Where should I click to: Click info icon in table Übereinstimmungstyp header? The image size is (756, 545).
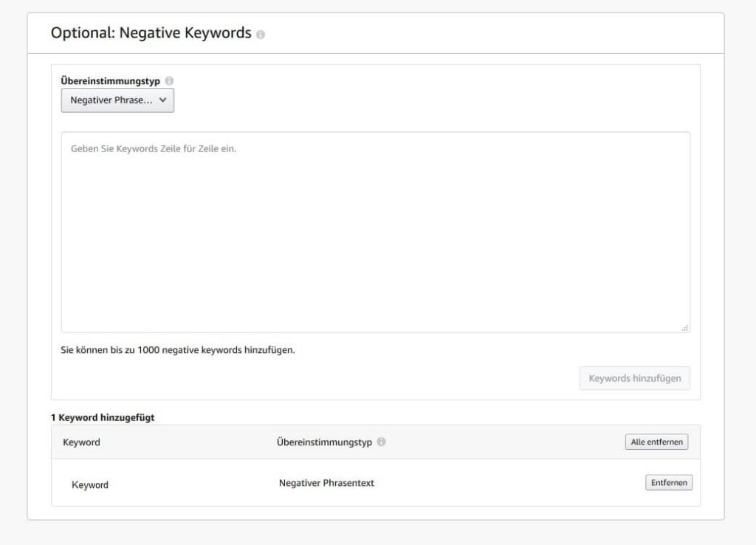point(381,442)
